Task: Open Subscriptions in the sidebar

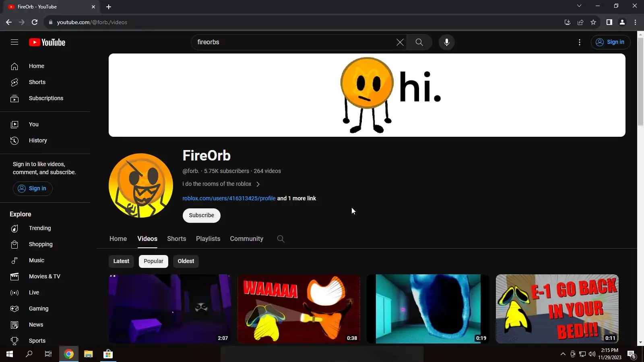Action: pos(45,98)
